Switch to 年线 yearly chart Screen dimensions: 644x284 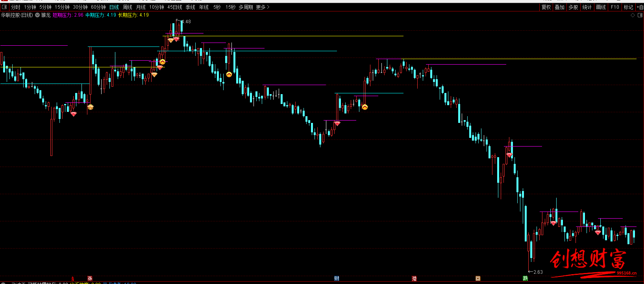204,7
